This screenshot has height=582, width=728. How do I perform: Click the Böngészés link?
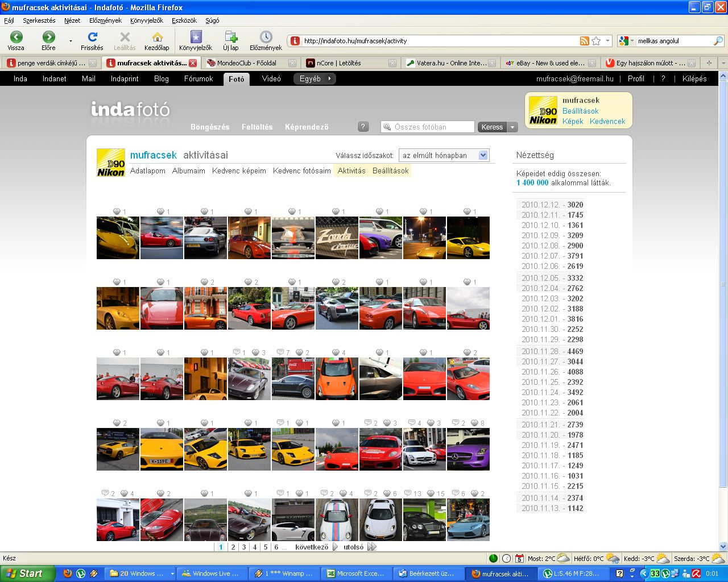point(210,127)
